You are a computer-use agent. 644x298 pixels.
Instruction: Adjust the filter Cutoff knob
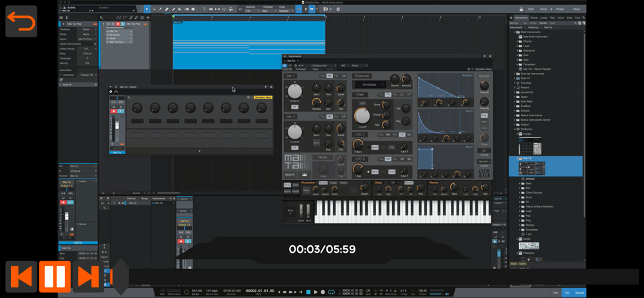(x=362, y=116)
